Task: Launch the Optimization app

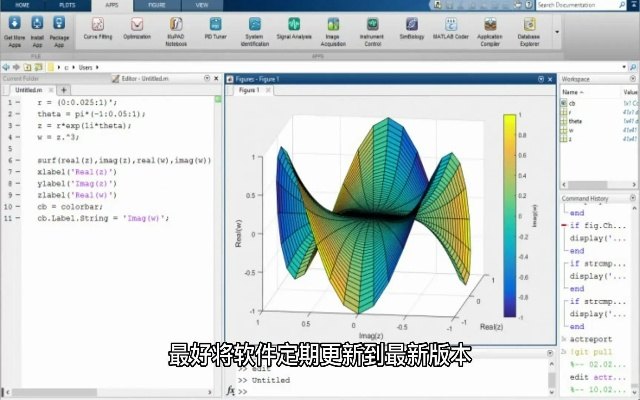Action: point(137,28)
